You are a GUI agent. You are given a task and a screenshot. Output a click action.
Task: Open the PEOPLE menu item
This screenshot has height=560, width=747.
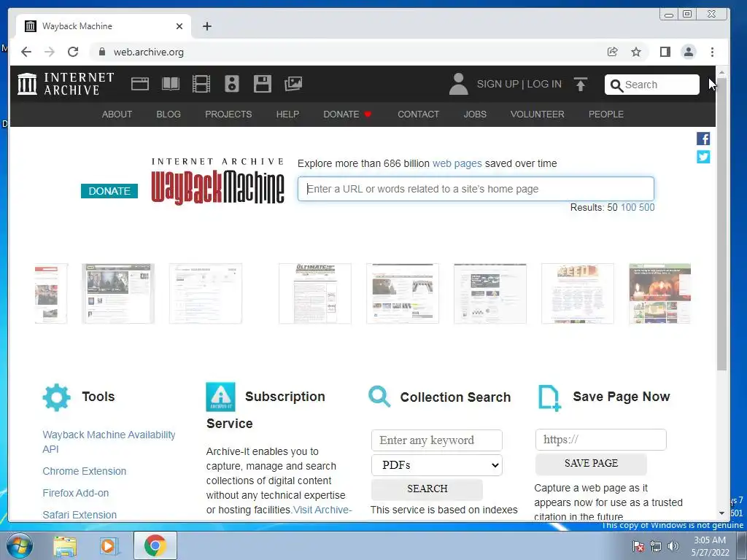pos(606,114)
